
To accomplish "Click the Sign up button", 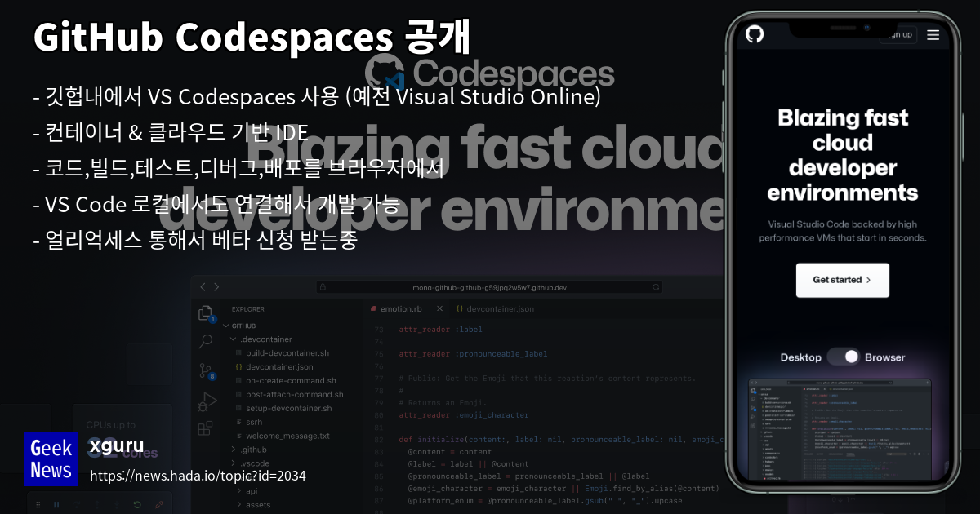I will tap(898, 35).
